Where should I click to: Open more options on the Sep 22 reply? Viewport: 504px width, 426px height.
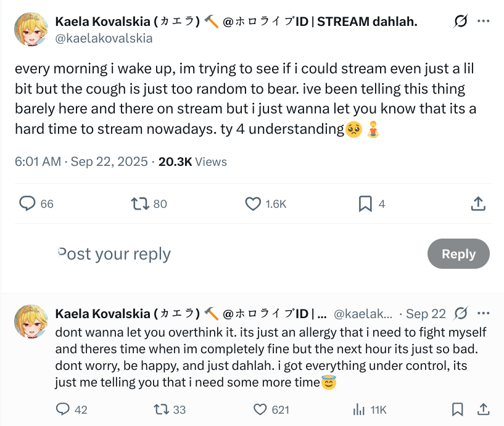tap(484, 314)
